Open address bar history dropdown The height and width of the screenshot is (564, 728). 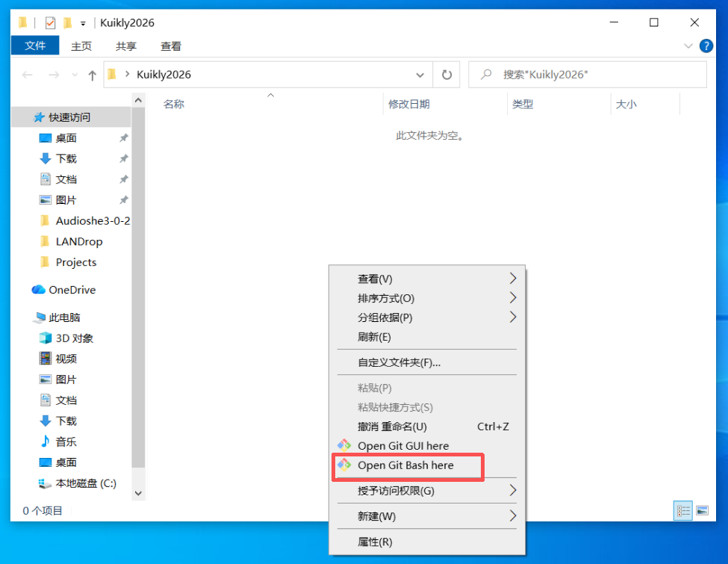(x=420, y=75)
